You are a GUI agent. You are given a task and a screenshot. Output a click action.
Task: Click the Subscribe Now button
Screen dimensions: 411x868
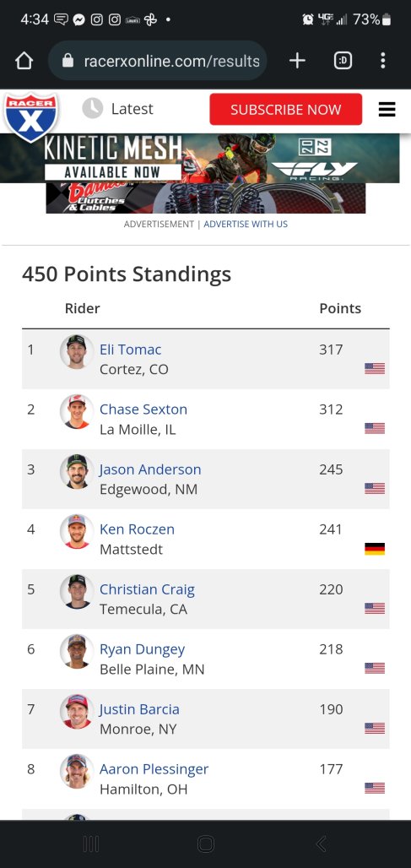click(x=285, y=110)
